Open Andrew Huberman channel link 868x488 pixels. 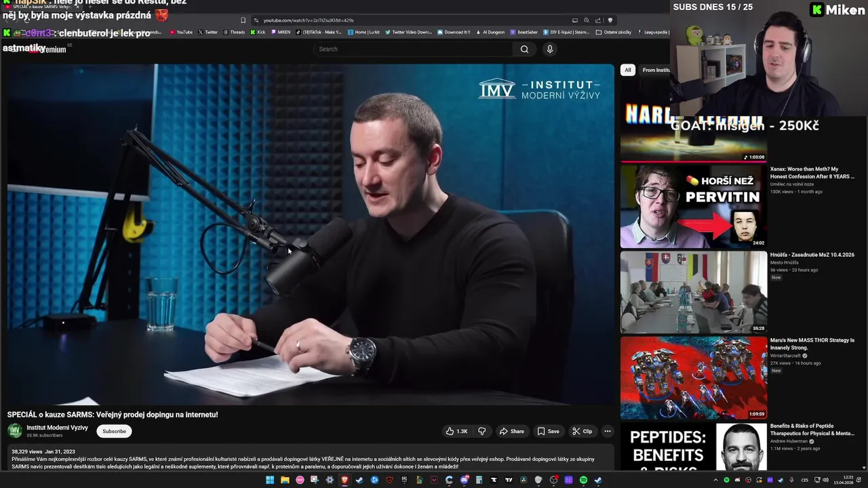point(789,441)
